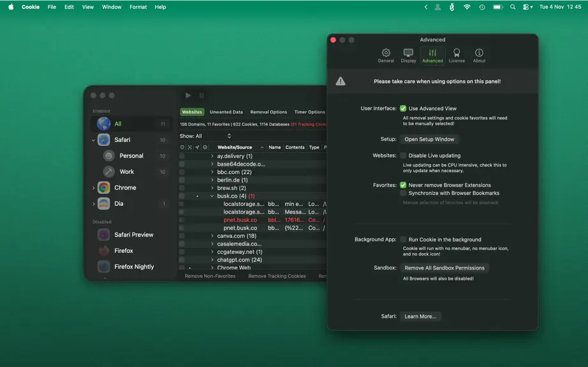Enable Disable Live updating checkbox
Viewport: 588px width, 367px height.
click(x=403, y=155)
